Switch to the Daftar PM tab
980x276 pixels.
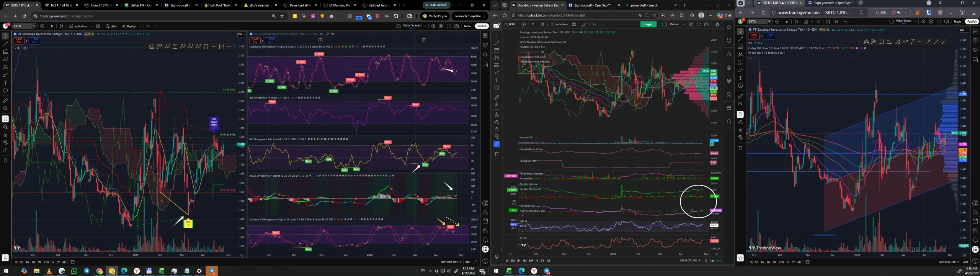pos(140,5)
